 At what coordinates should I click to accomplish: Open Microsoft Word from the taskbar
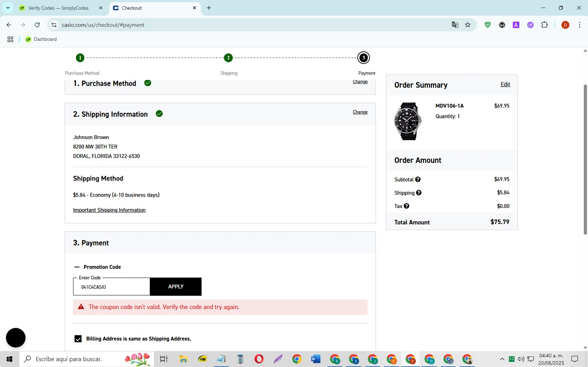pos(316,359)
